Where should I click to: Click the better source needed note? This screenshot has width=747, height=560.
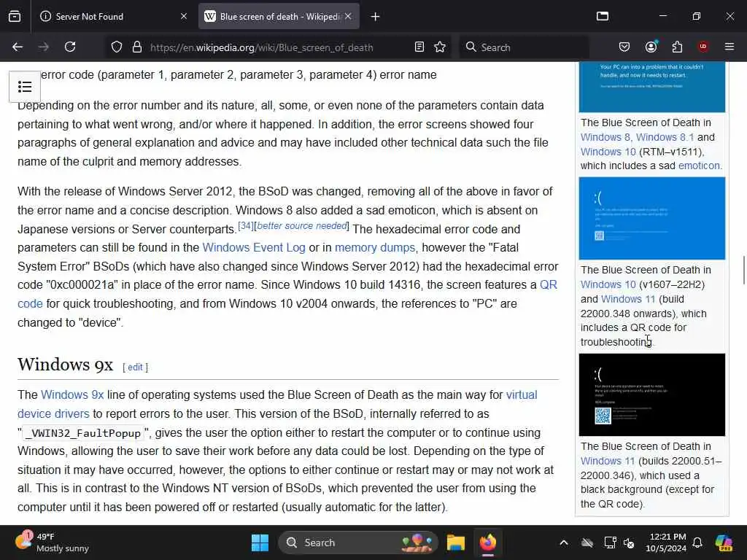(301, 226)
